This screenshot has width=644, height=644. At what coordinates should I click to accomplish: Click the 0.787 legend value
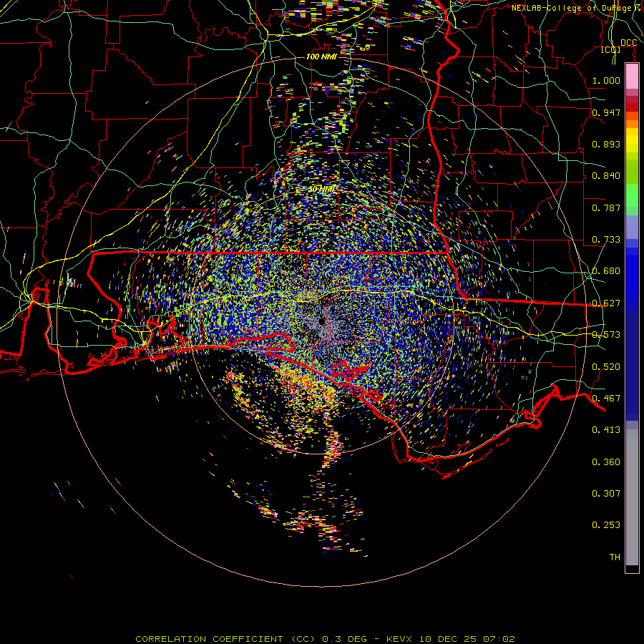[606, 208]
